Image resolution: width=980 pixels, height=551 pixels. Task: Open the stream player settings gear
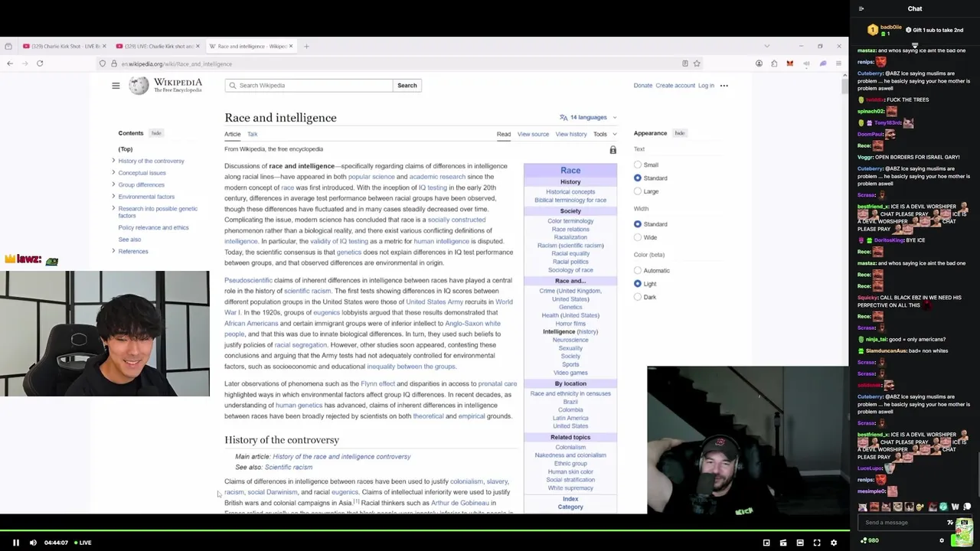click(x=834, y=543)
